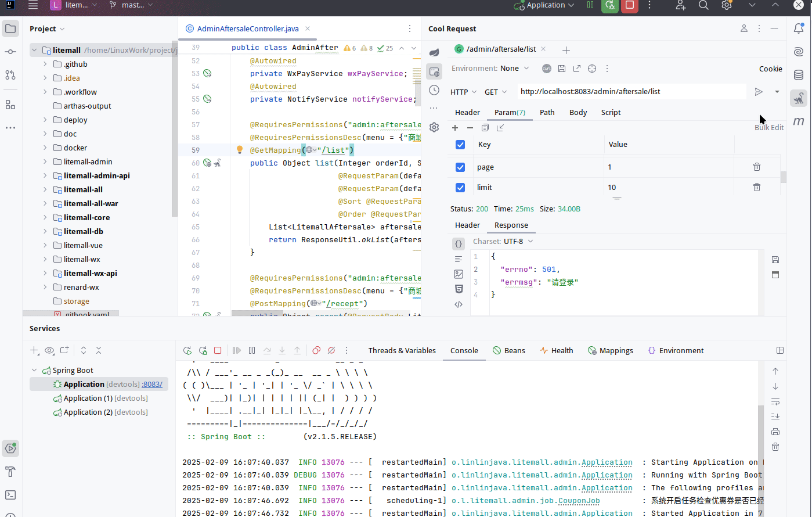Image resolution: width=812 pixels, height=517 pixels.
Task: Expand the deploy folder in Project tree
Action: click(x=45, y=120)
